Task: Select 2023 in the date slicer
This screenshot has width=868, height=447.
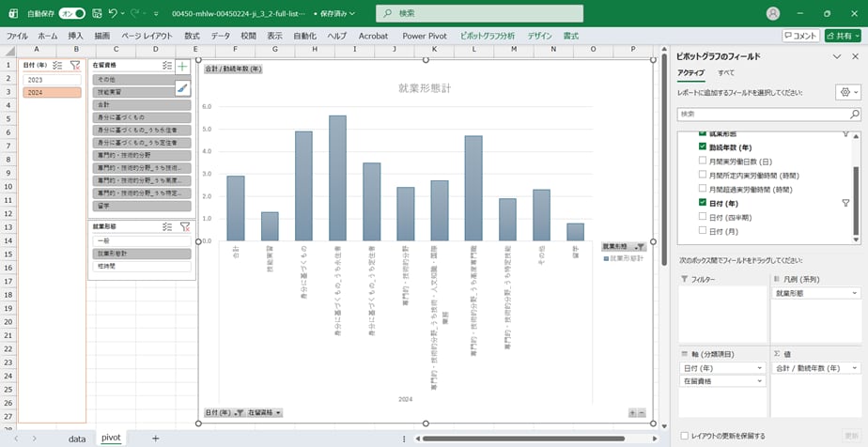Action: pos(53,80)
